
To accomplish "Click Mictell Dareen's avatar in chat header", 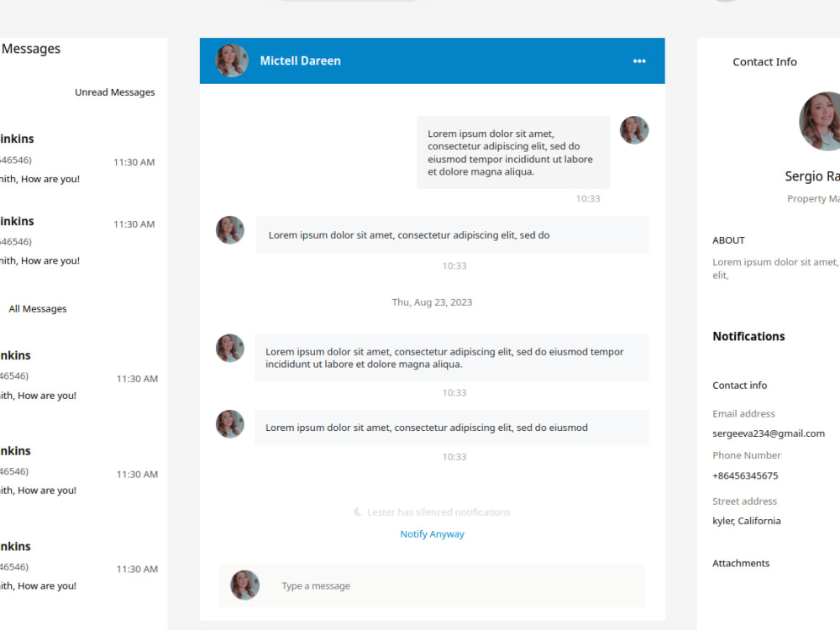I will pyautogui.click(x=232, y=60).
